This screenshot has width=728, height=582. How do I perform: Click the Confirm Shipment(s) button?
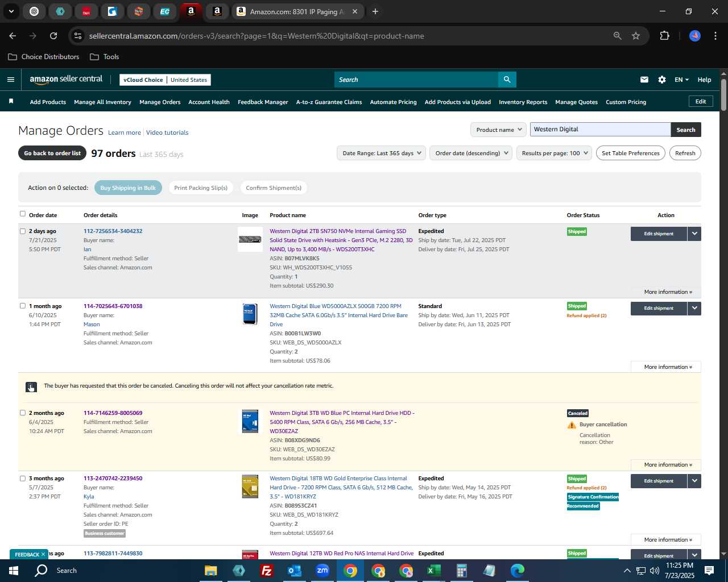point(274,188)
